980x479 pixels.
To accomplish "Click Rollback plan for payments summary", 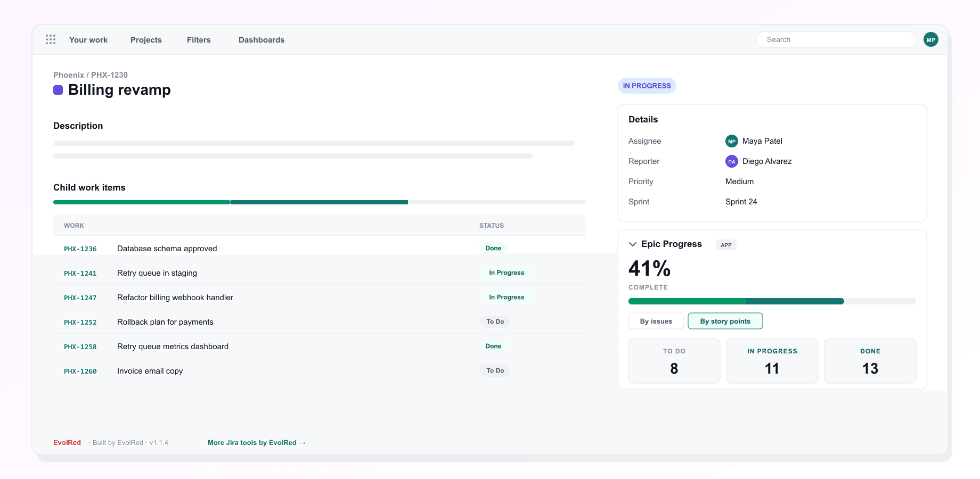I will pyautogui.click(x=165, y=322).
